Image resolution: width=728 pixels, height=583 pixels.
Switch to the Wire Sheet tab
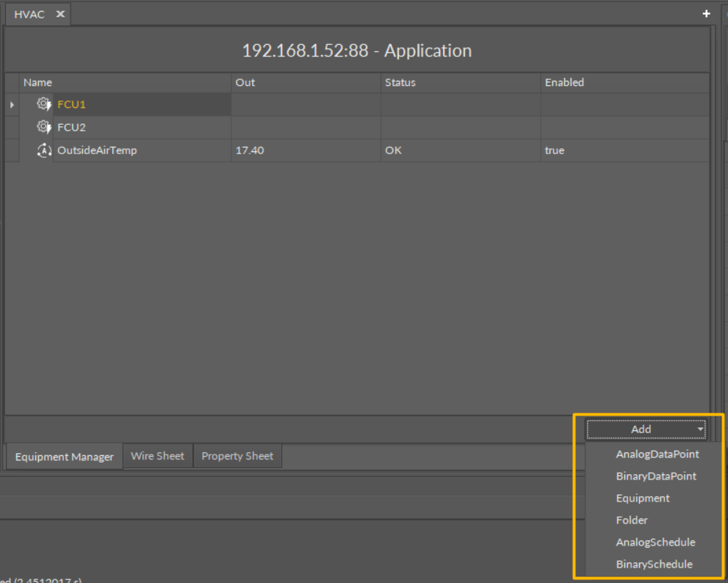pyautogui.click(x=157, y=456)
